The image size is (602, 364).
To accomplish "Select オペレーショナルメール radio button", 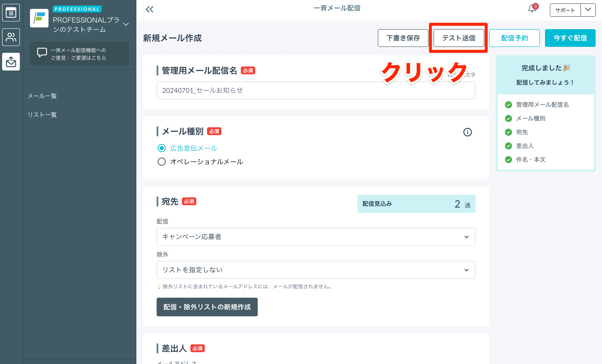I will coord(162,162).
